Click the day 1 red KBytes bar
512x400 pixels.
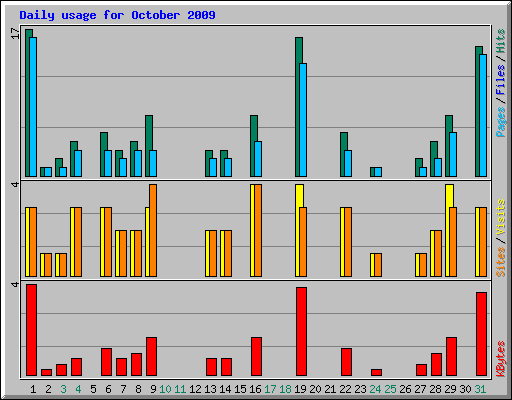[31, 330]
